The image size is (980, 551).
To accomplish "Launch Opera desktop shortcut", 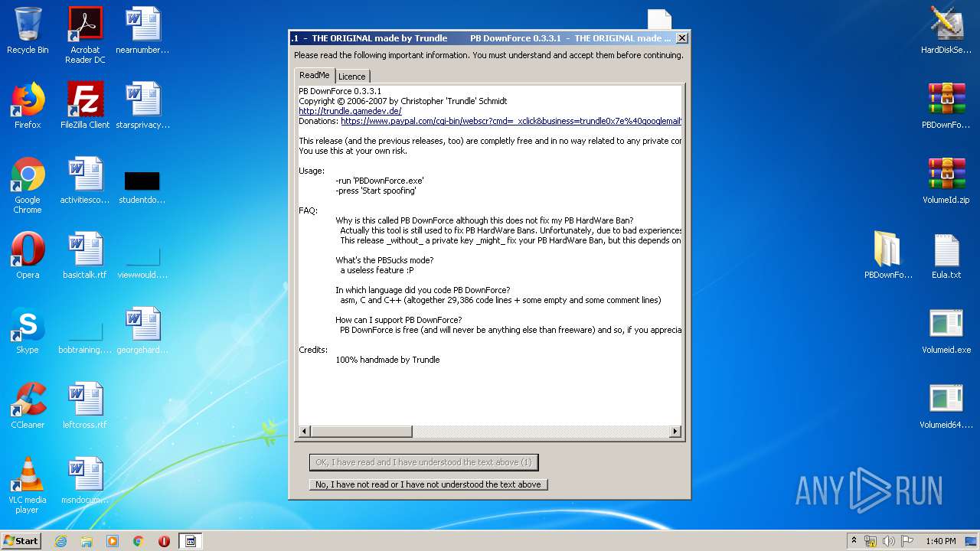I will pyautogui.click(x=28, y=256).
